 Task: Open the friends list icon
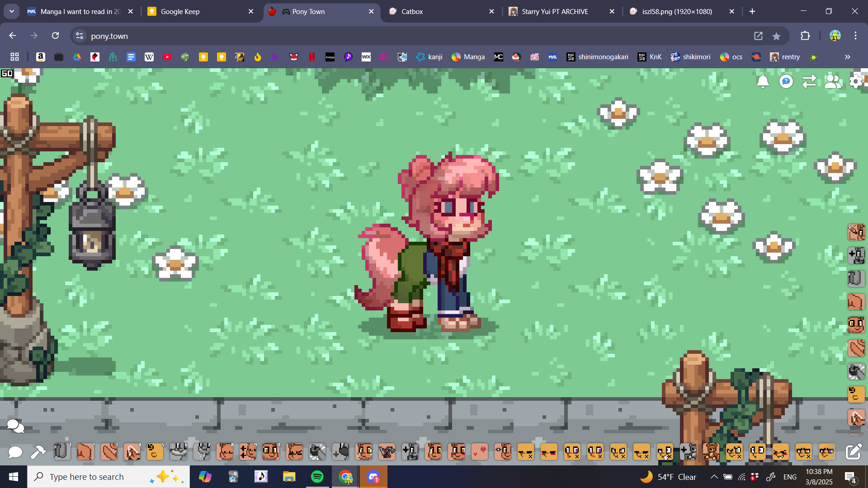coord(832,81)
